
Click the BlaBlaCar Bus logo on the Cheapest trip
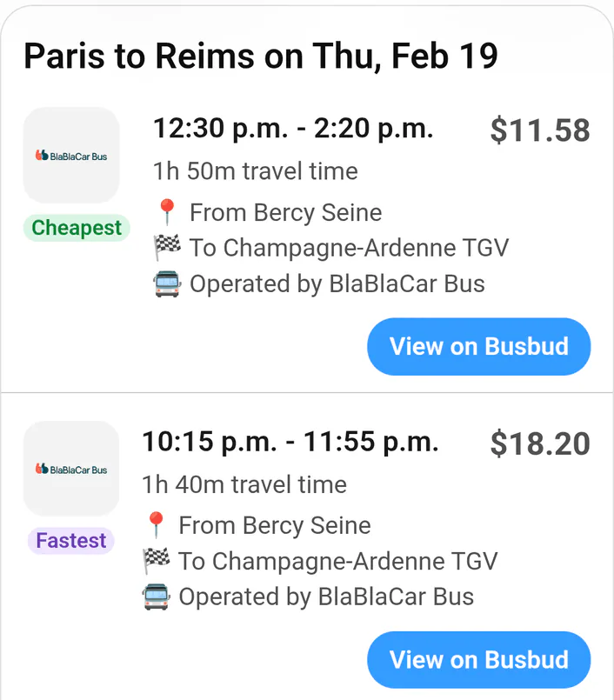point(71,155)
